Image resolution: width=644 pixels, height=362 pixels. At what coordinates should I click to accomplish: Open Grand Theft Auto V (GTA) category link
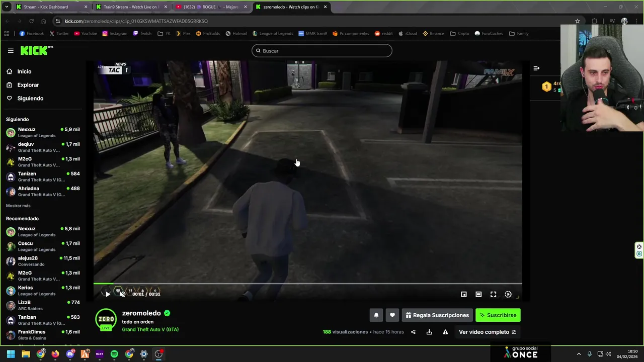pyautogui.click(x=150, y=329)
